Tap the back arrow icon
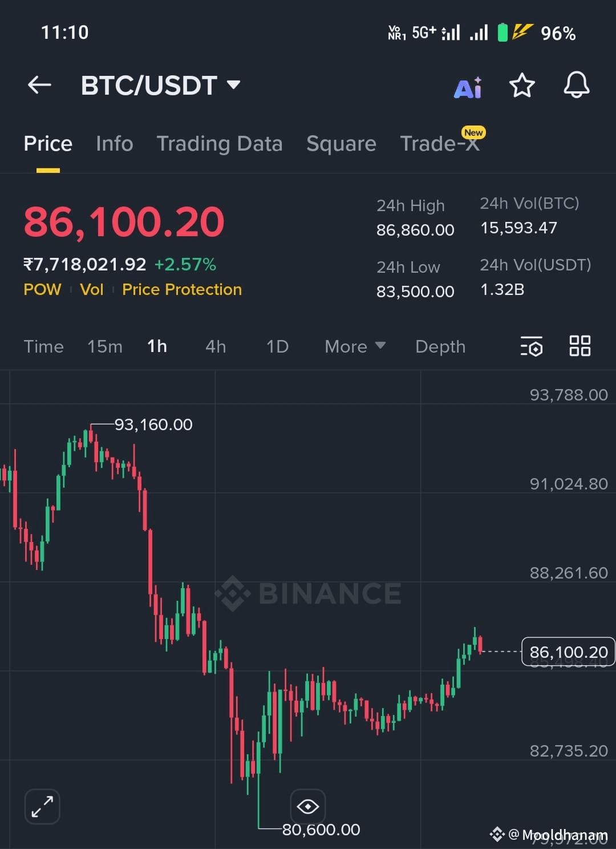 tap(39, 86)
